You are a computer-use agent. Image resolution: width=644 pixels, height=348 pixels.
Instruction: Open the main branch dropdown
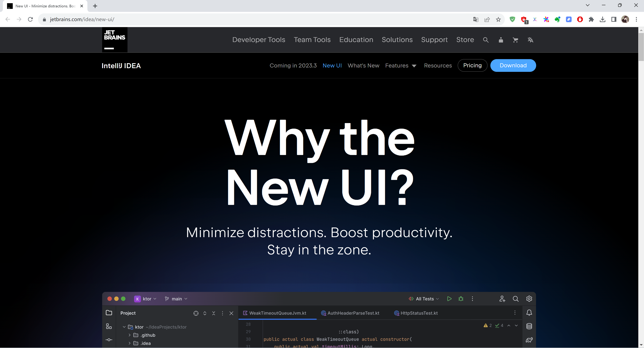(176, 299)
